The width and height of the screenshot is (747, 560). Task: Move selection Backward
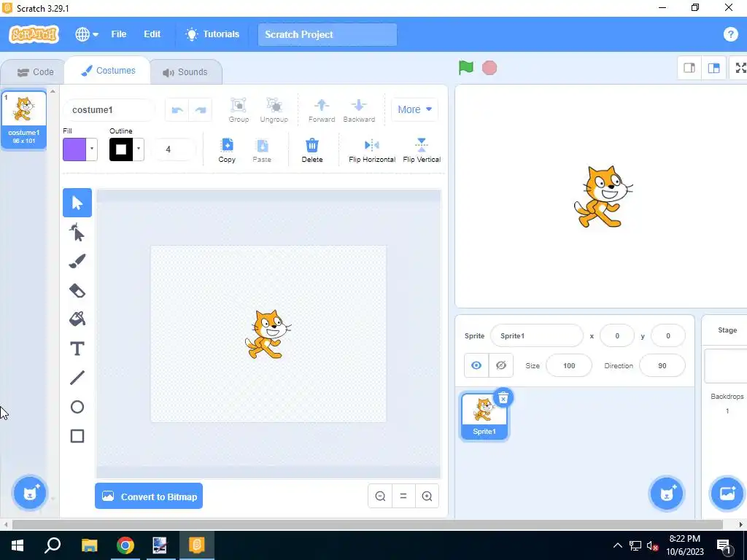(359, 110)
